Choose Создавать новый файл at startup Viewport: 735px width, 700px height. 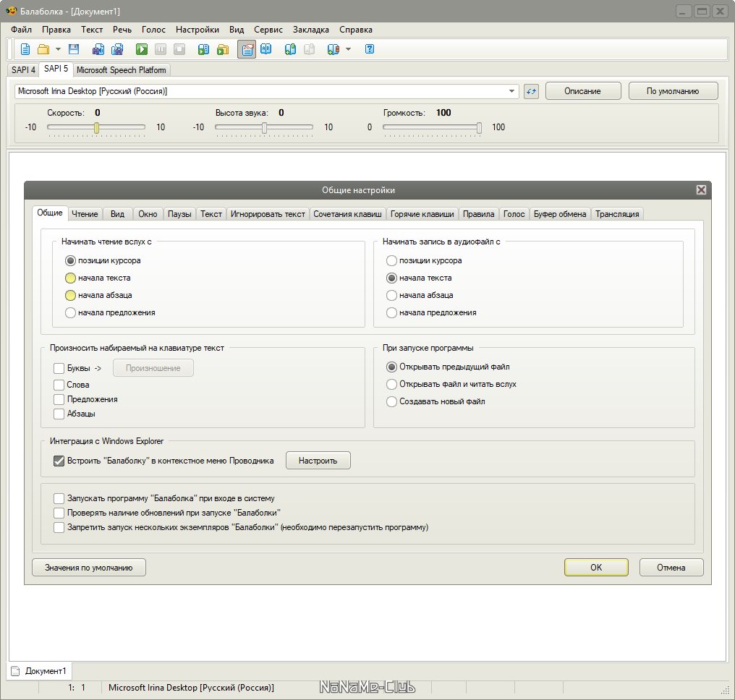pyautogui.click(x=391, y=401)
